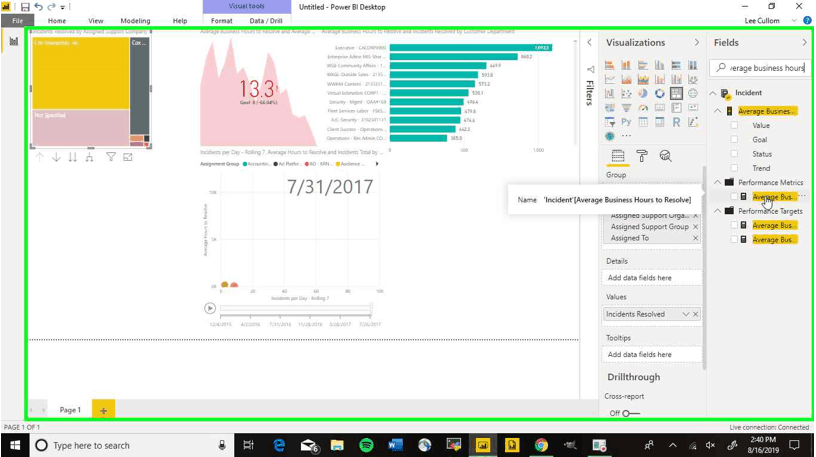Image resolution: width=816 pixels, height=457 pixels.
Task: Check the Goal field checkbox
Action: point(734,139)
